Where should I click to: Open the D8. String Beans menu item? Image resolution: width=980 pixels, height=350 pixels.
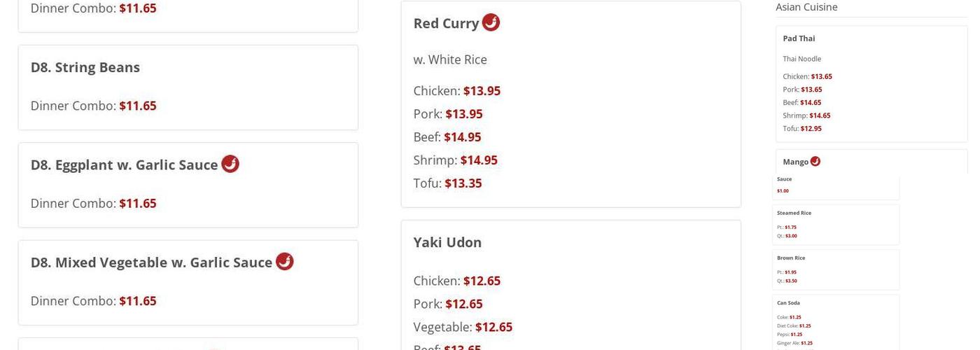(x=85, y=67)
